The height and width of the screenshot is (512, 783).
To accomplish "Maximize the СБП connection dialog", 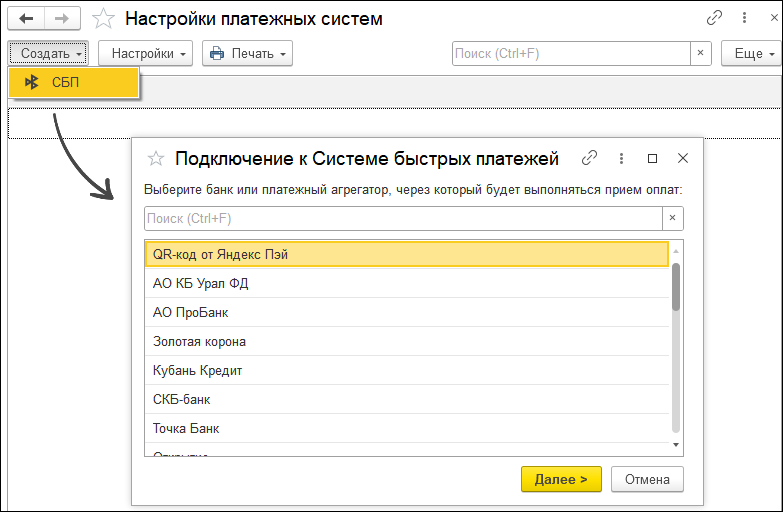I will pyautogui.click(x=652, y=158).
